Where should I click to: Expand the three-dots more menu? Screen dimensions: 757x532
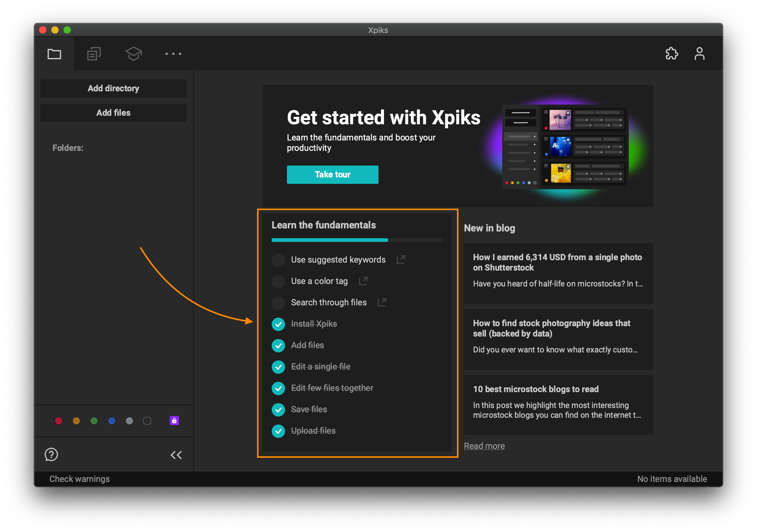[173, 53]
